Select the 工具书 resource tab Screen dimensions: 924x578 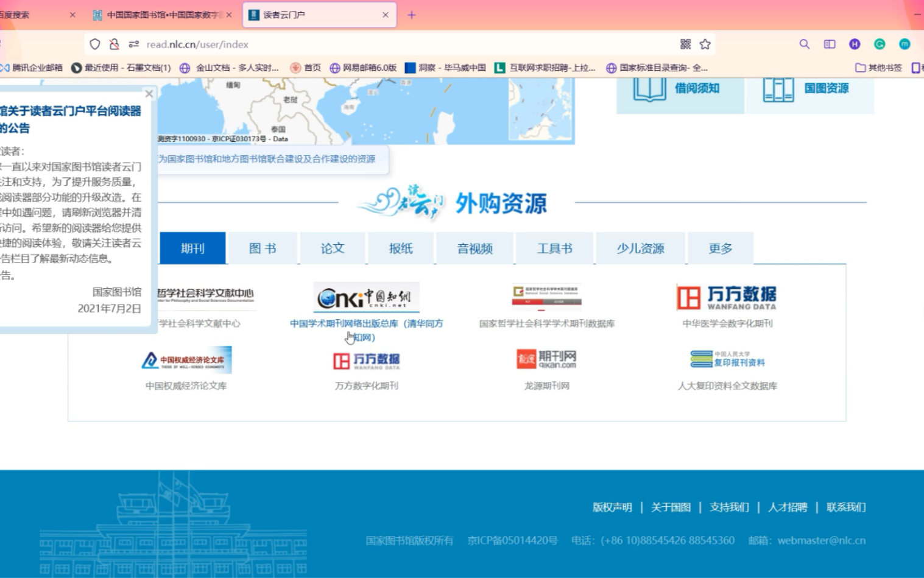554,248
